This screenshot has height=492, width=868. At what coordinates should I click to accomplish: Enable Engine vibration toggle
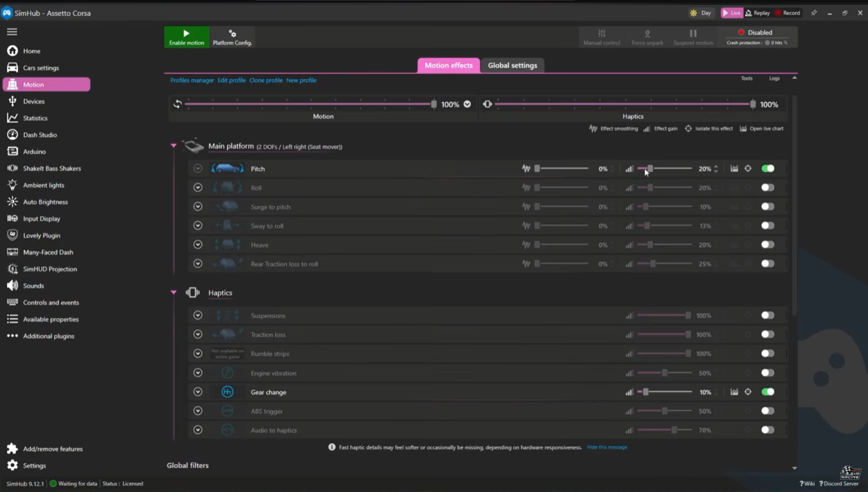tap(767, 372)
